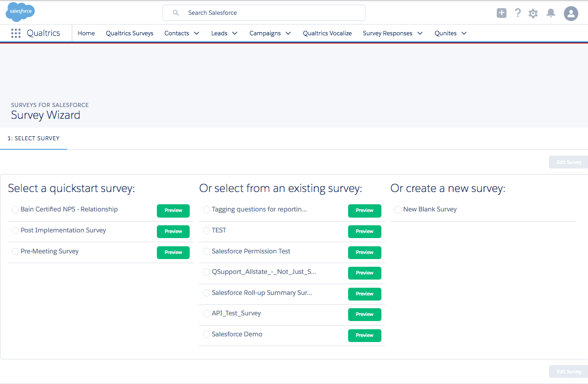Select the Post Implementation Survey radio
Screen dimensions: 588x384
coord(15,230)
